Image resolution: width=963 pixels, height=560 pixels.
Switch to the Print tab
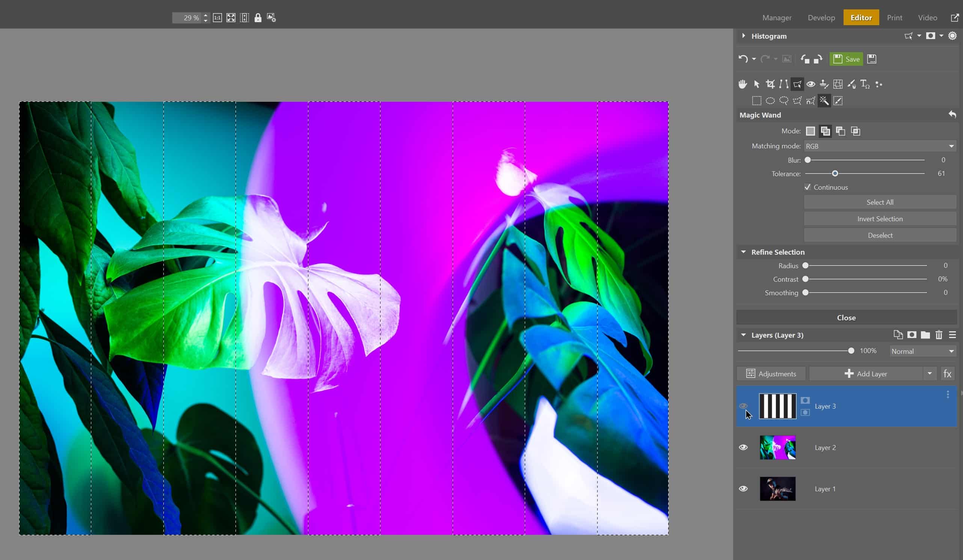pos(895,18)
